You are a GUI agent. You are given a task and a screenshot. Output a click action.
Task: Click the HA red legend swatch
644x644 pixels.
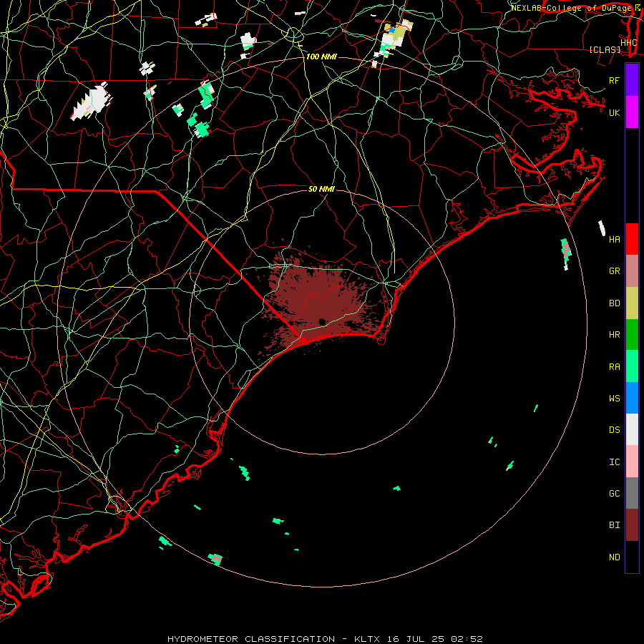coord(632,239)
